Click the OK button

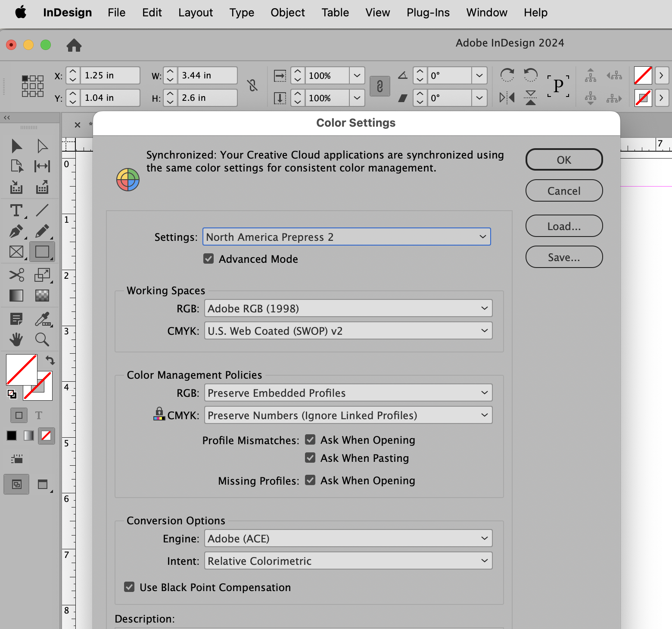(x=563, y=159)
